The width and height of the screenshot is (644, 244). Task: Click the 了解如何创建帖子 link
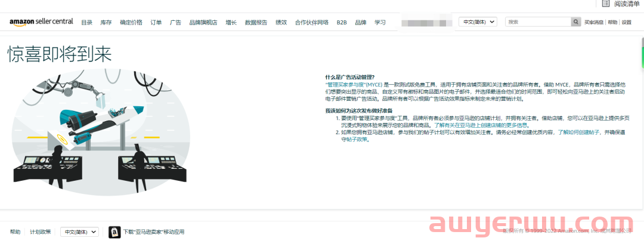click(x=579, y=133)
